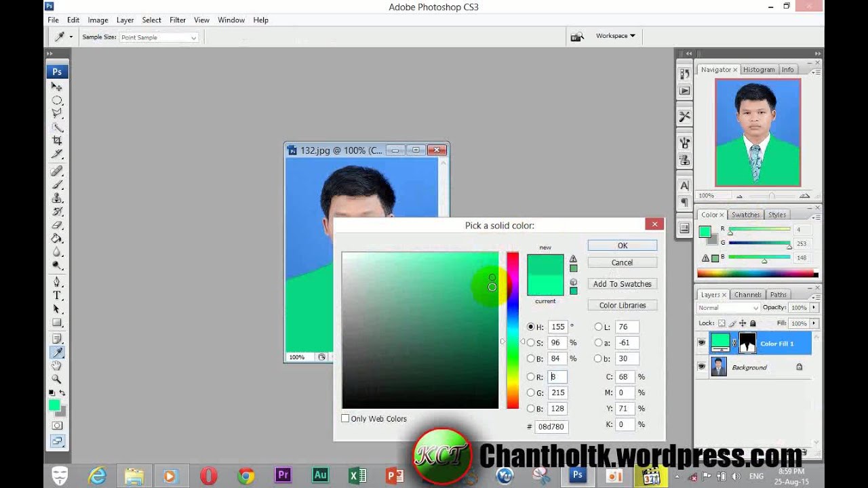The width and height of the screenshot is (868, 488).
Task: Select the Slice tool
Action: pyautogui.click(x=57, y=155)
